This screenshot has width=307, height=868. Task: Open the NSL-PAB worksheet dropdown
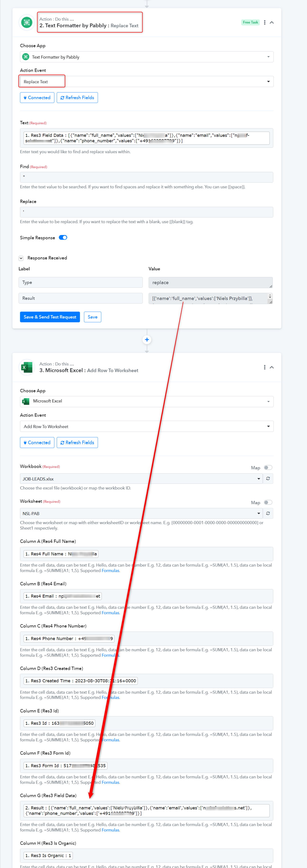141,513
